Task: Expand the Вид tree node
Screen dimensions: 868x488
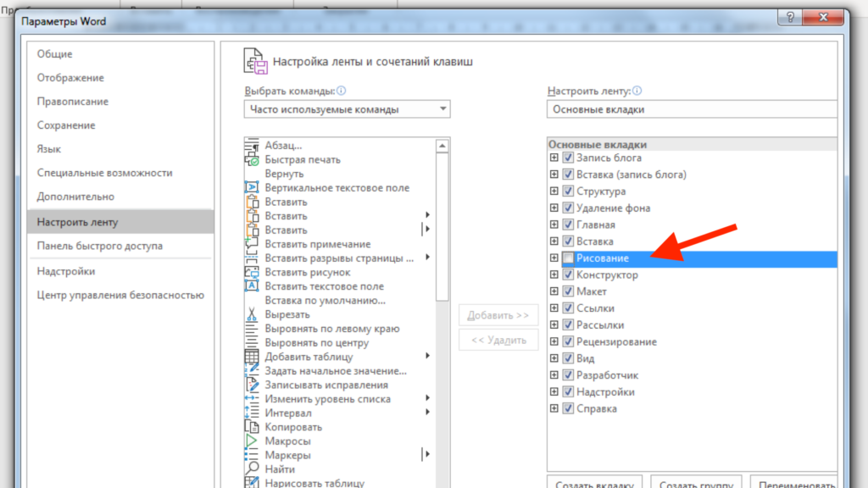Action: click(554, 358)
